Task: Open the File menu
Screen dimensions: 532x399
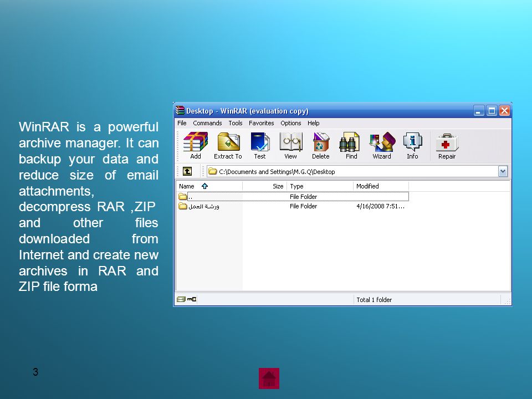Action: pyautogui.click(x=182, y=123)
